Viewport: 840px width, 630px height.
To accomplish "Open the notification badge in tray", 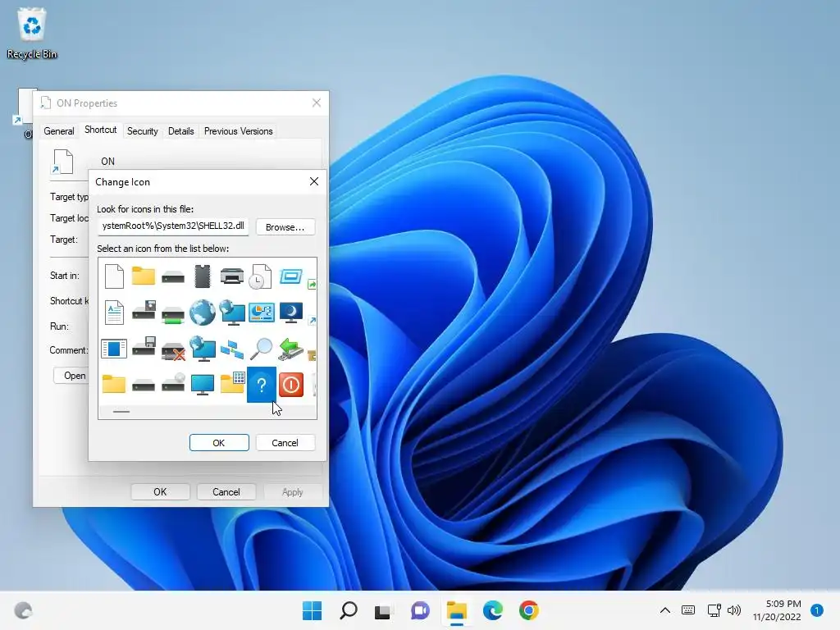I will pos(816,610).
